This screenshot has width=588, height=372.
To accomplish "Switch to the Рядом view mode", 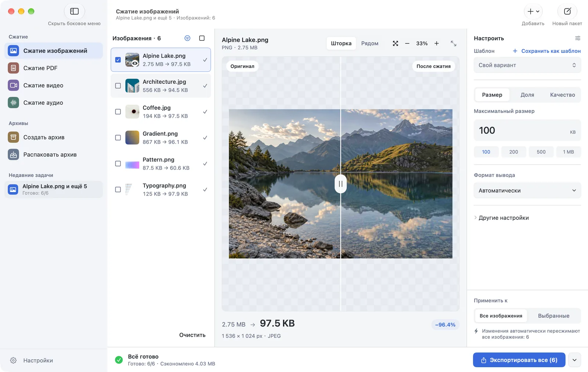I will 370,43.
